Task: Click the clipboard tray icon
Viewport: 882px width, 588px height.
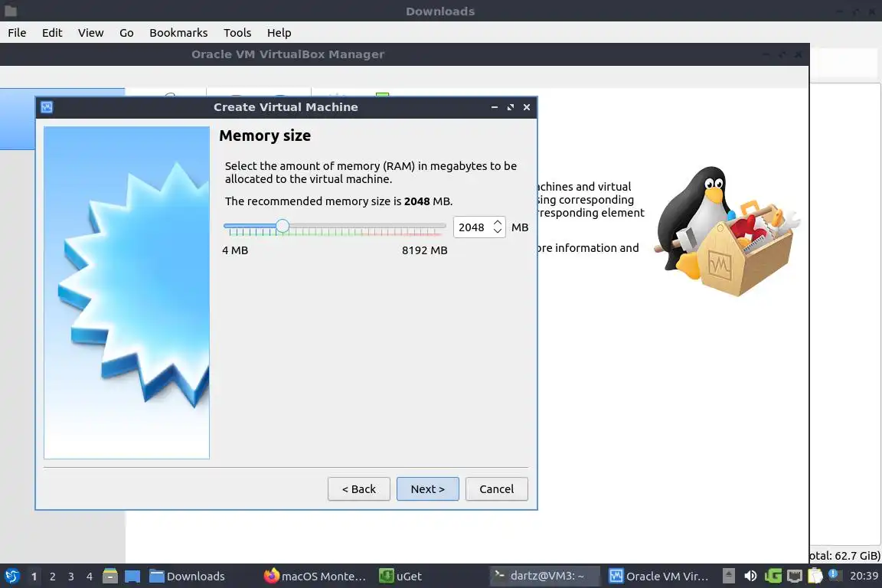Action: pyautogui.click(x=815, y=576)
